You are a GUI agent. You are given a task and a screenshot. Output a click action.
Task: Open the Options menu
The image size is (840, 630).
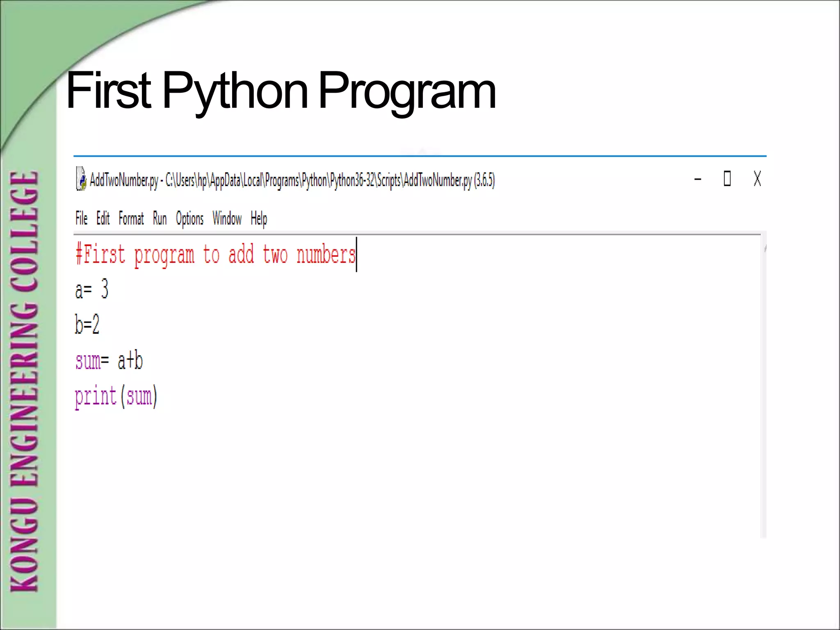pos(189,218)
